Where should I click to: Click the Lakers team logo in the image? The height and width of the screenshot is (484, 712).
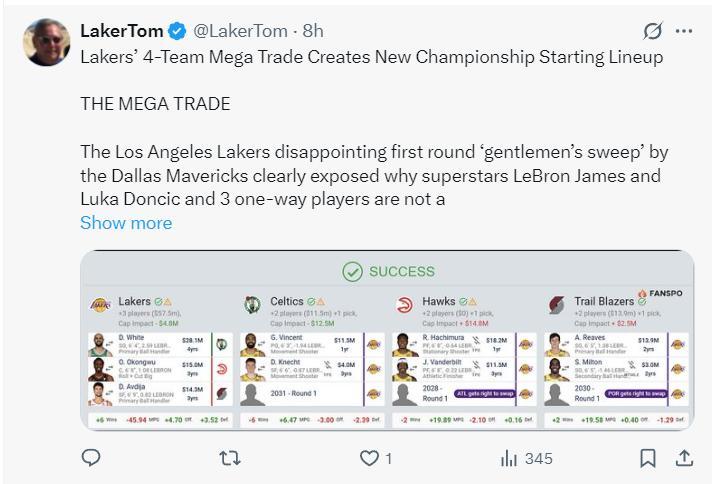click(101, 303)
